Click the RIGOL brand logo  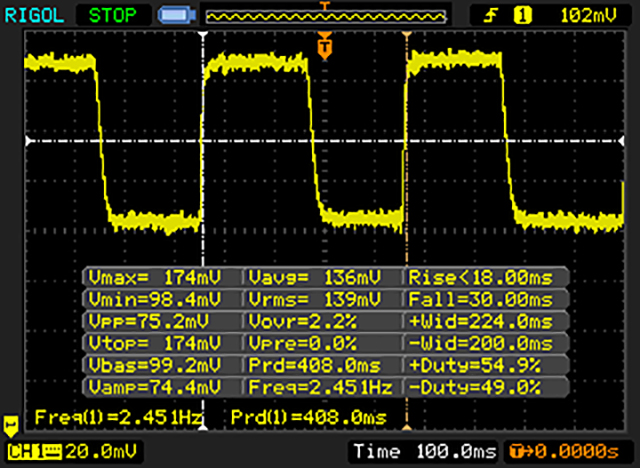point(34,16)
